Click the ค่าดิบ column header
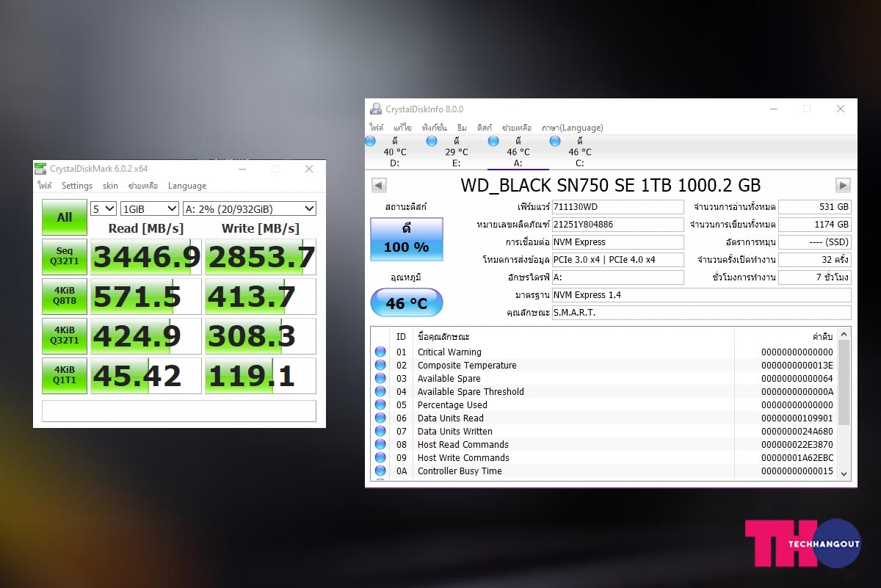The image size is (881, 588). (822, 337)
